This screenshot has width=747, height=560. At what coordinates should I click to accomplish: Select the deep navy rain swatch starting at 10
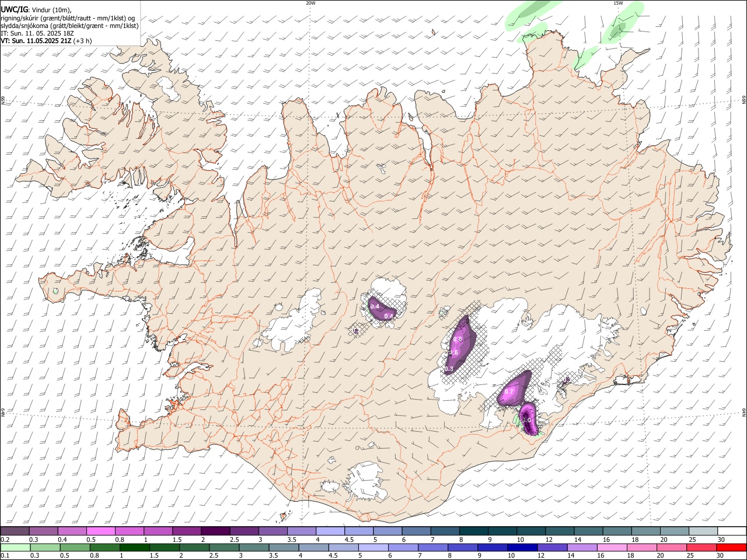(x=523, y=547)
